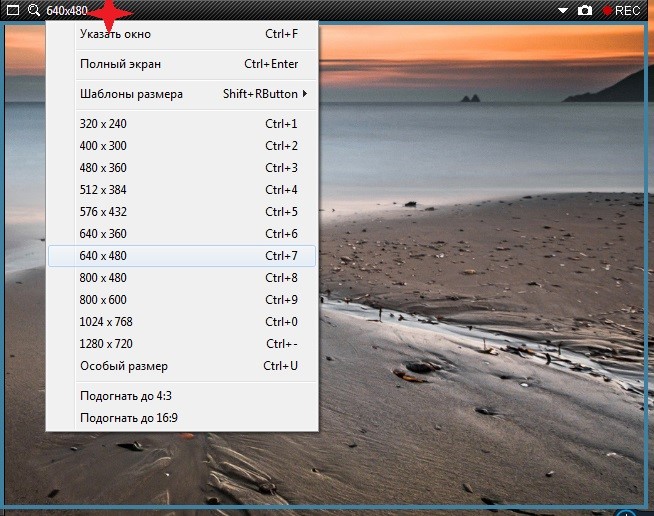Open the 640x480 size label
The image size is (654, 516).
67,10
